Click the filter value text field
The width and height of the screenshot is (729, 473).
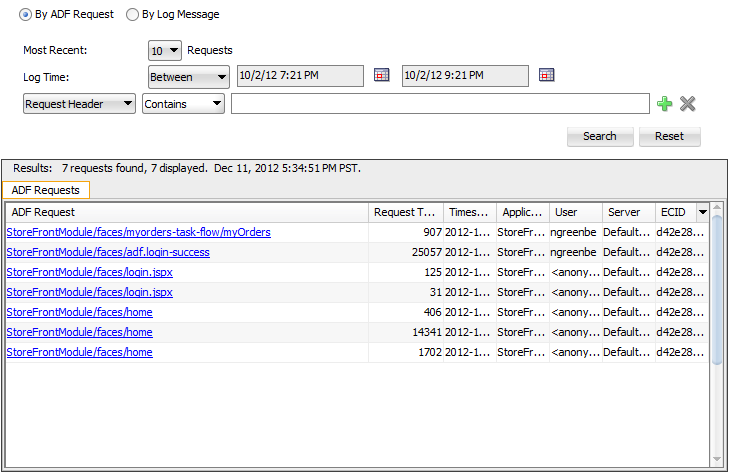click(440, 104)
